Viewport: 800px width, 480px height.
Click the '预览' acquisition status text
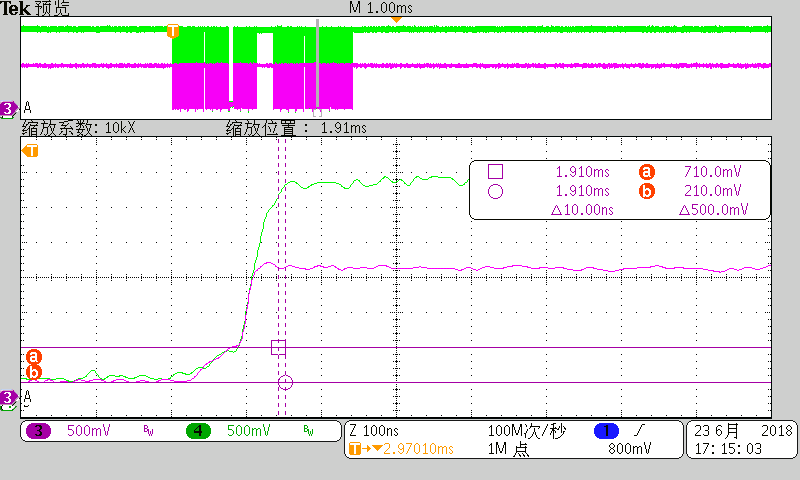tap(53, 8)
